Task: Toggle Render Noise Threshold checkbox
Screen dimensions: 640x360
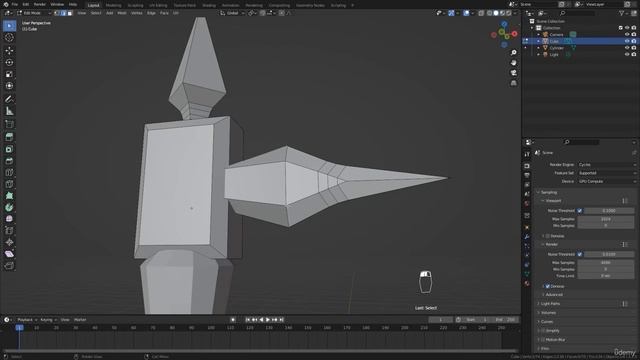Action: tap(580, 254)
